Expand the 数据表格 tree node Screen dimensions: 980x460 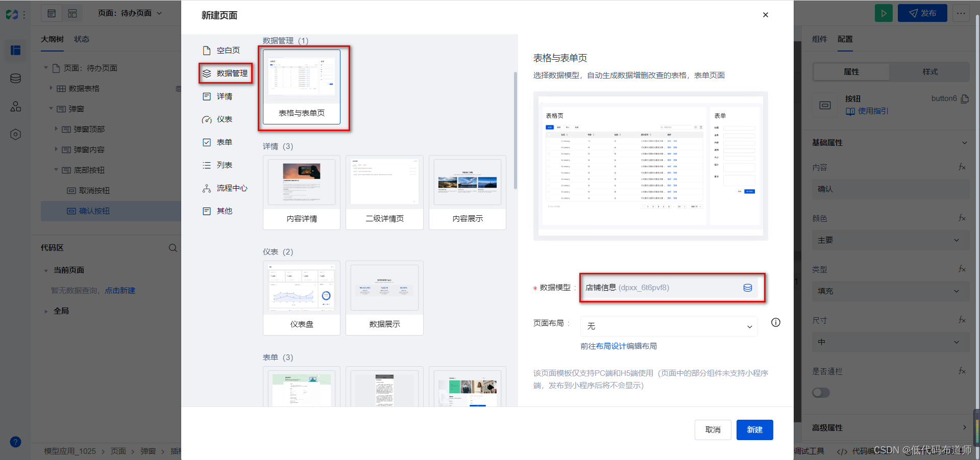pos(51,88)
